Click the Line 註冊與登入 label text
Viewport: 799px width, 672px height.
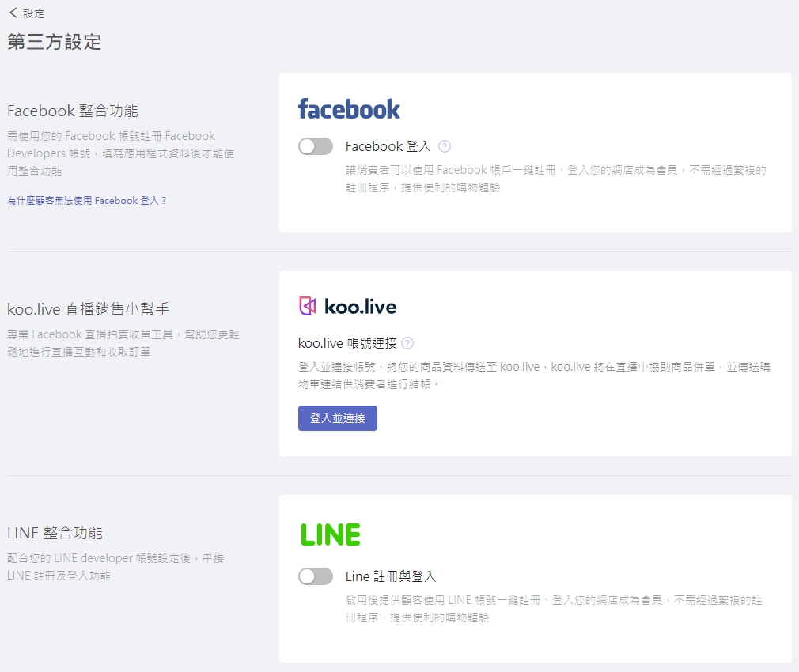(391, 577)
